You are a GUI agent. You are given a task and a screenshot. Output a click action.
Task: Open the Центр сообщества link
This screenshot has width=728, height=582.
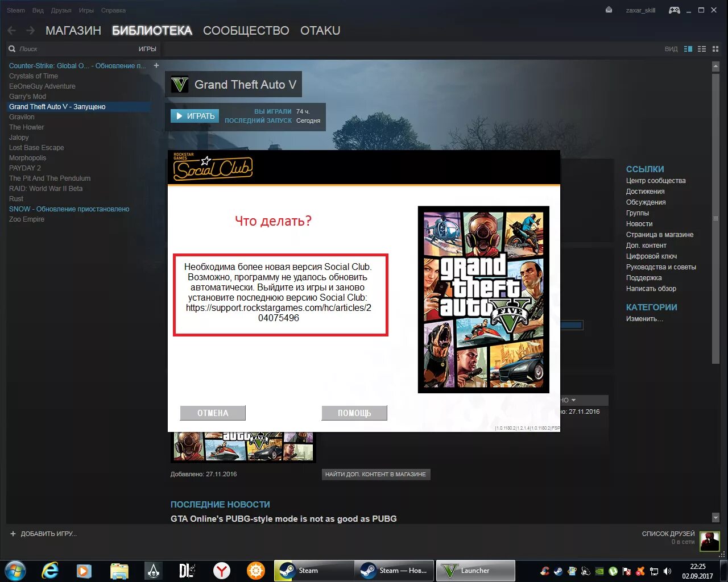[656, 181]
